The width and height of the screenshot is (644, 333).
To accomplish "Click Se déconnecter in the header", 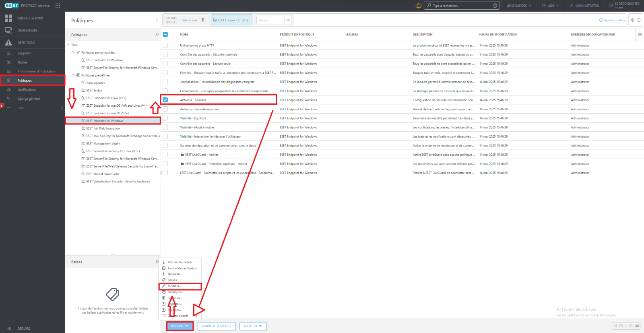I will point(627,4).
